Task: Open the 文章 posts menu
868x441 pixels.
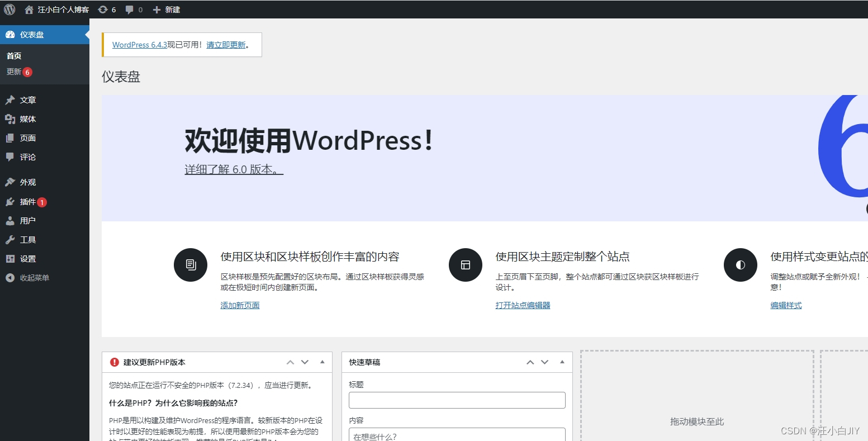Action: pyautogui.click(x=45, y=100)
